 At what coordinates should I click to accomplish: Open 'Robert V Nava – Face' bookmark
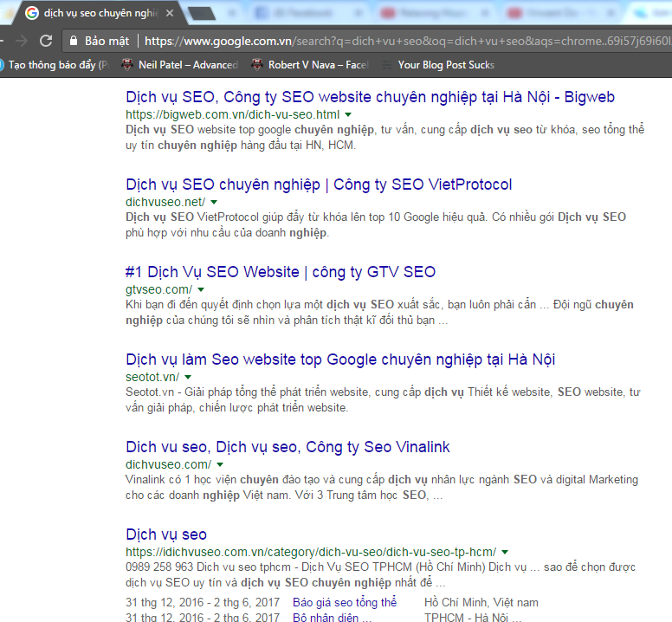pos(310,65)
